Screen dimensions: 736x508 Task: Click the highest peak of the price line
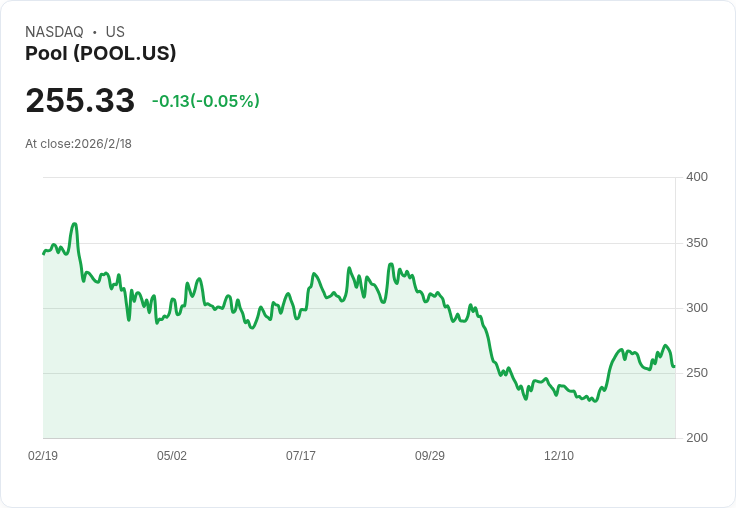[x=75, y=224]
